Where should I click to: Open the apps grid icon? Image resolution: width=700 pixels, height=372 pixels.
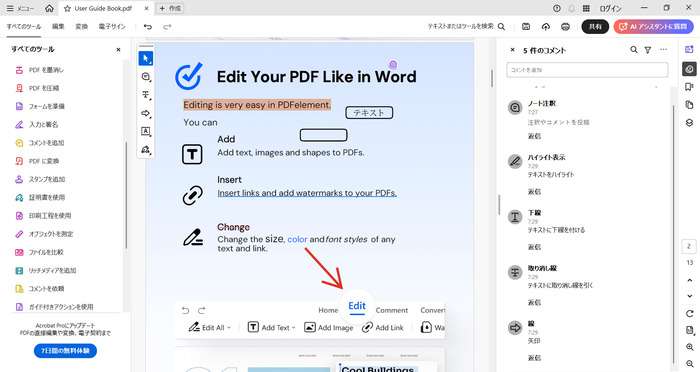(586, 8)
